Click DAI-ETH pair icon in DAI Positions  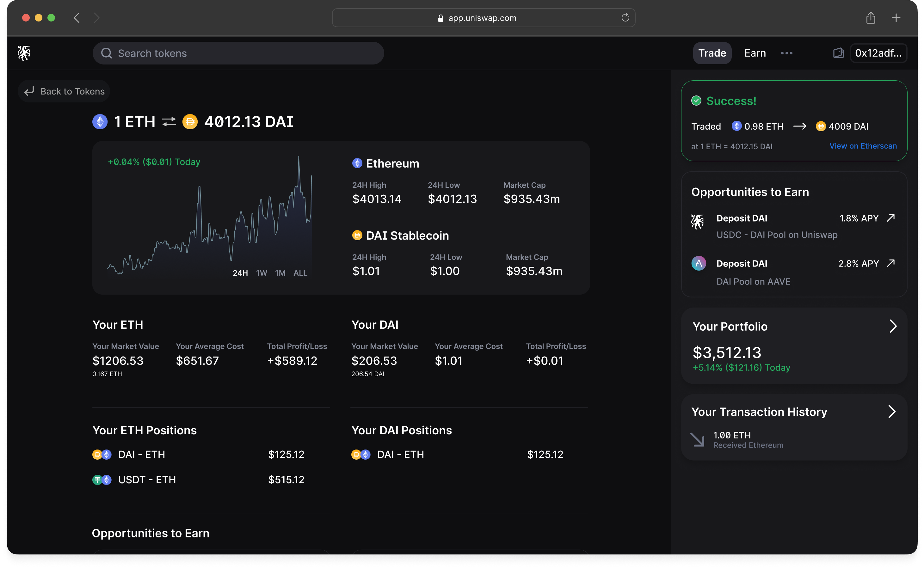pos(360,455)
